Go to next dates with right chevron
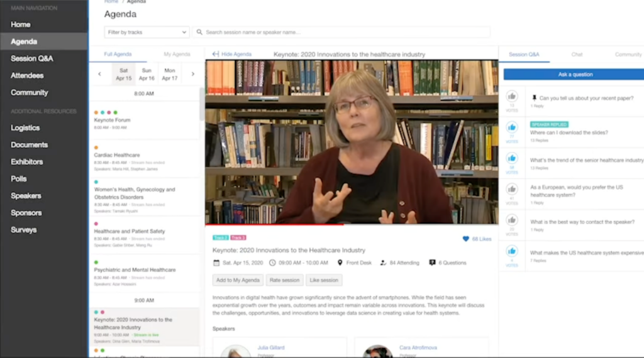 tap(192, 74)
